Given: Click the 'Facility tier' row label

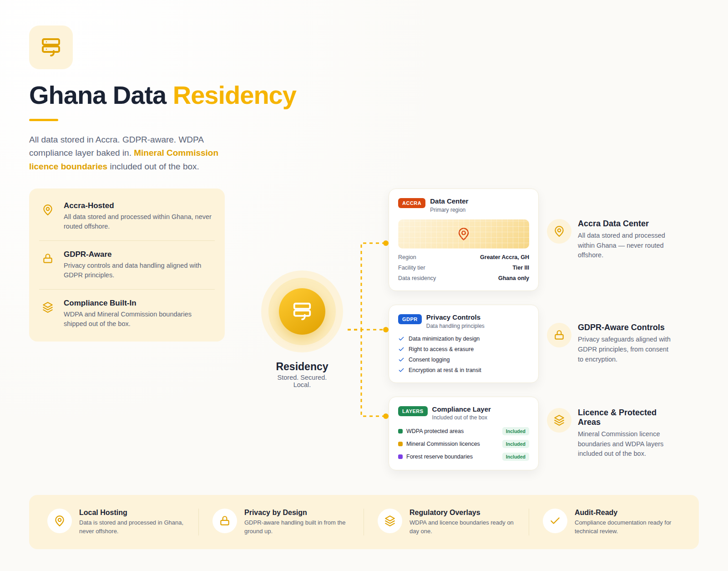Looking at the screenshot, I should click(412, 268).
